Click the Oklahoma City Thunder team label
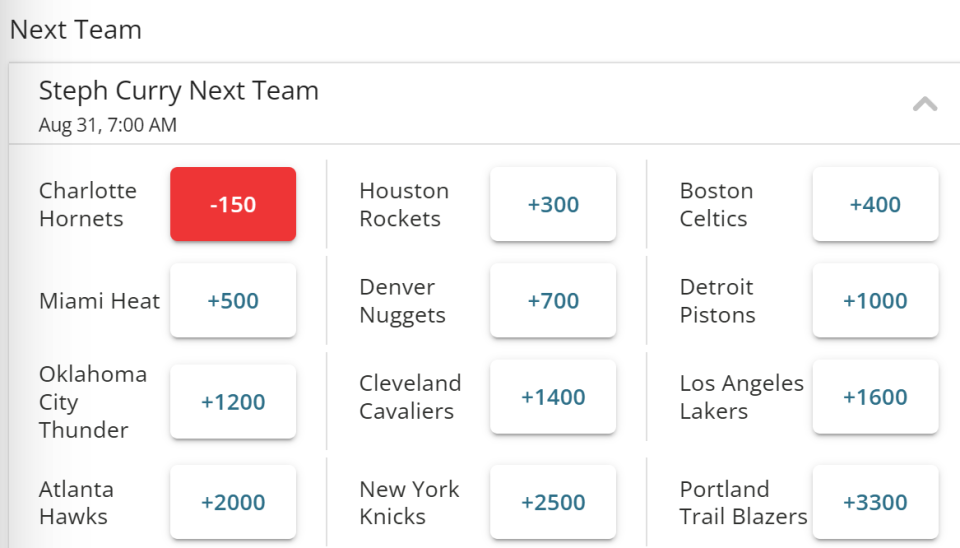This screenshot has width=960, height=548. click(93, 402)
